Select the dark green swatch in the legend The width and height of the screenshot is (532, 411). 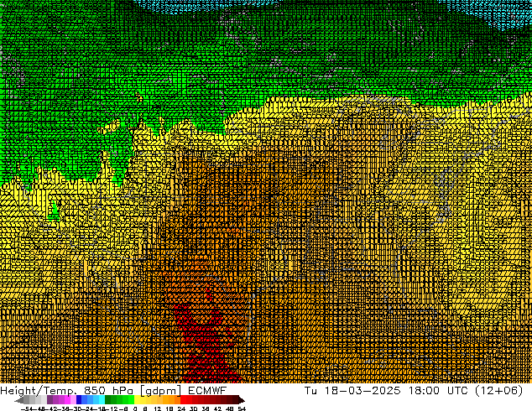[108, 400]
